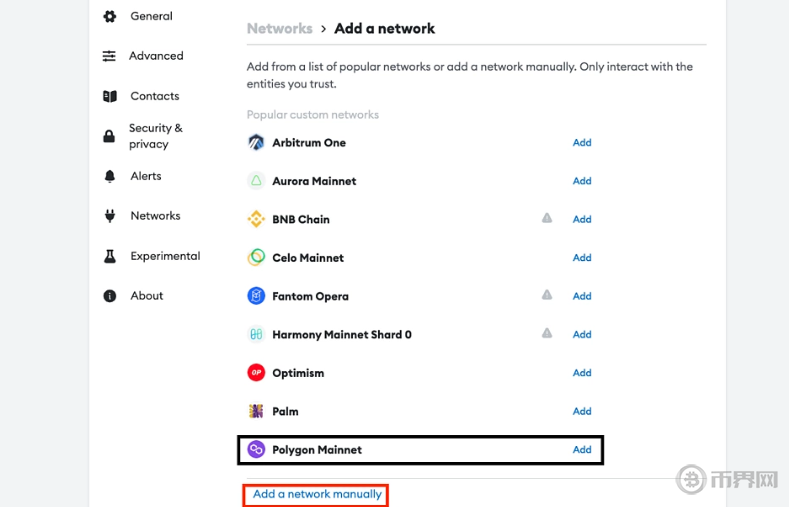Open the Advanced settings section
789x507 pixels.
tap(156, 56)
